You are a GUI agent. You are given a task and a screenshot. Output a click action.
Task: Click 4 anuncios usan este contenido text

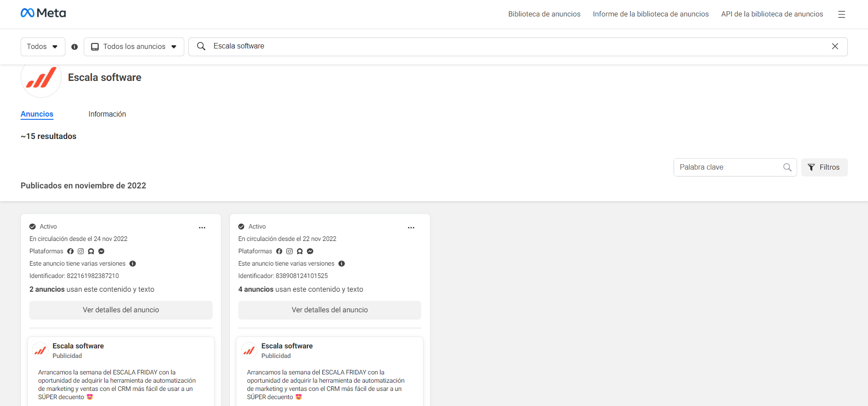click(x=301, y=289)
